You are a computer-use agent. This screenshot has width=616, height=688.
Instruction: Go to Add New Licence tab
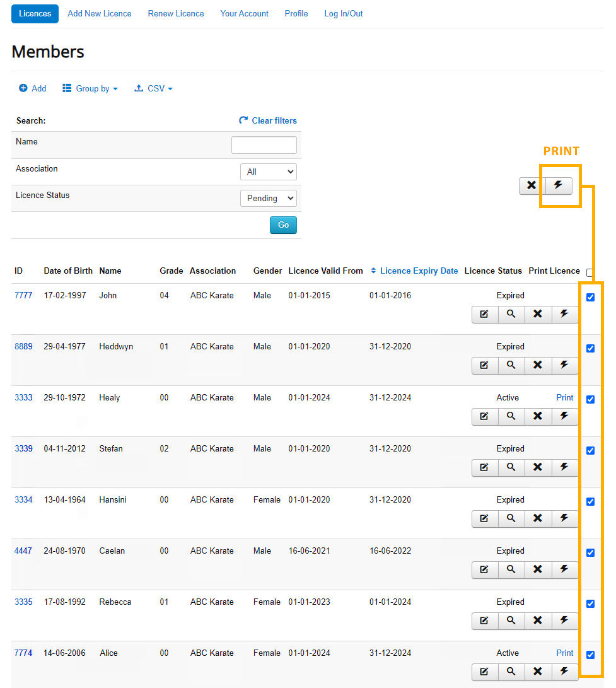[x=100, y=13]
